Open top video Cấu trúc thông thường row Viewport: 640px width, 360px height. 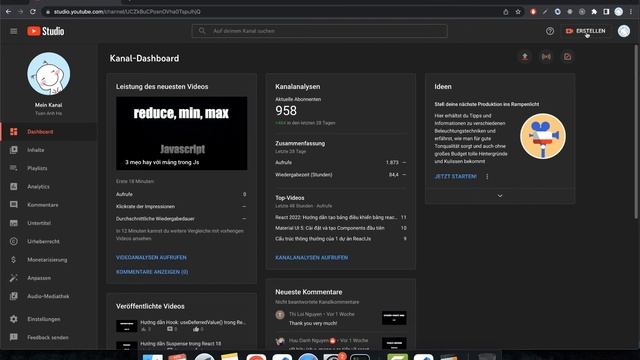[x=341, y=239]
